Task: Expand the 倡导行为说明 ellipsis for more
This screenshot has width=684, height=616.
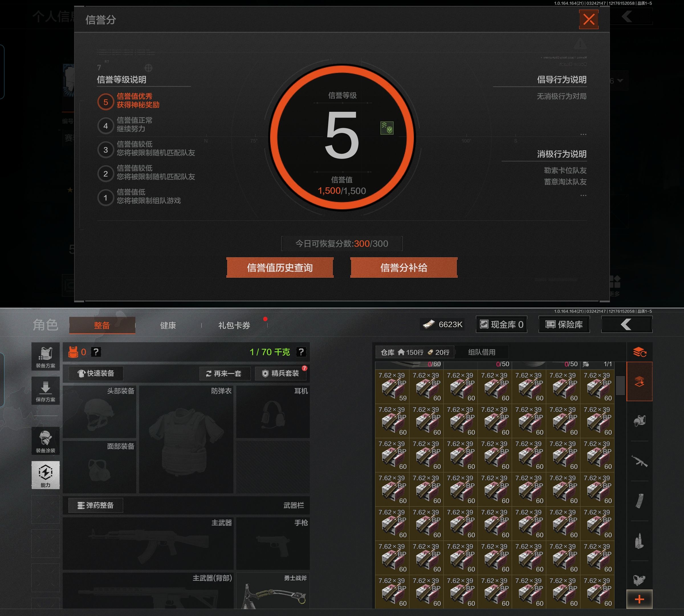Action: [583, 134]
